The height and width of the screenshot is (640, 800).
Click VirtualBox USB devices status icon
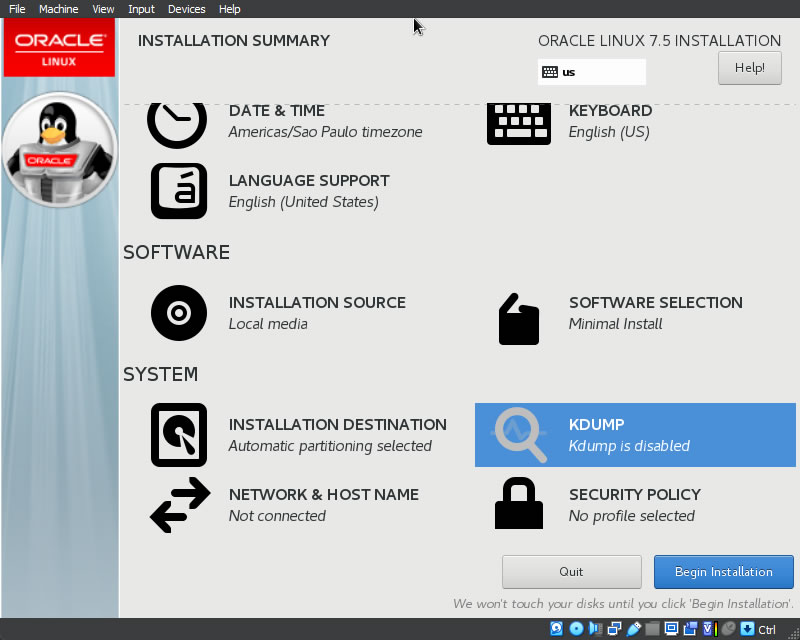point(634,629)
